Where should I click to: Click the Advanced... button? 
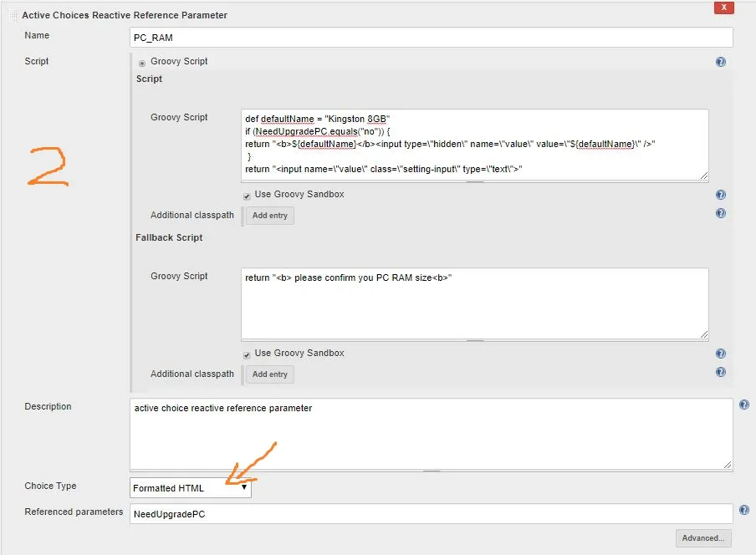point(703,538)
